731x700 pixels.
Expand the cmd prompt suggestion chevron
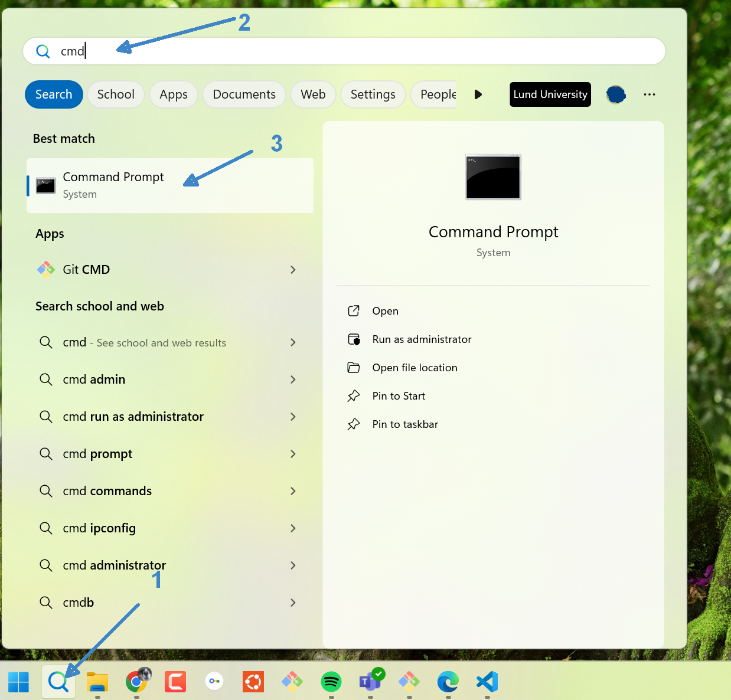293,454
